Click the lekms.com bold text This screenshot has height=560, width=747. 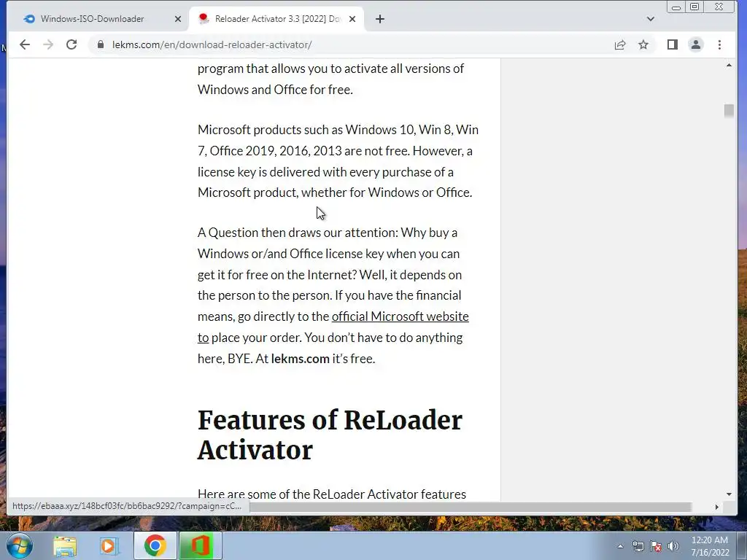point(300,359)
